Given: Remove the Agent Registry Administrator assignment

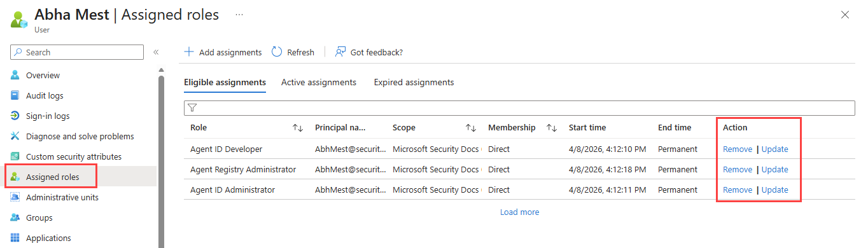Looking at the screenshot, I should 738,170.
